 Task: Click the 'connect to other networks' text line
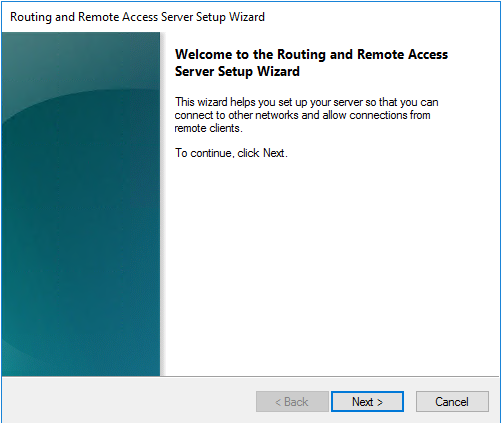click(302, 115)
